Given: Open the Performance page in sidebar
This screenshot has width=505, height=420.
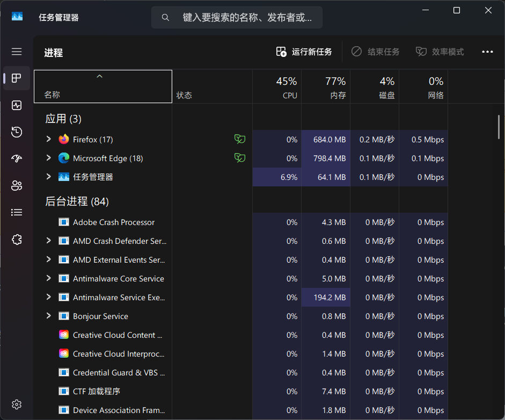Looking at the screenshot, I should [x=17, y=105].
